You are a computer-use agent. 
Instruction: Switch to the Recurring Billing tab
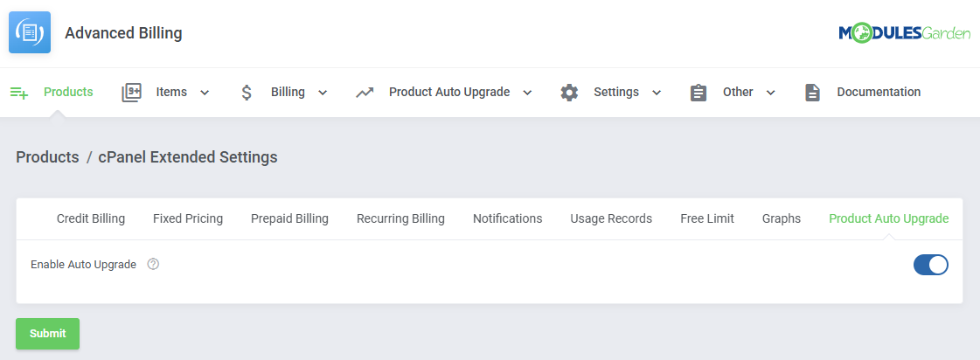[400, 218]
